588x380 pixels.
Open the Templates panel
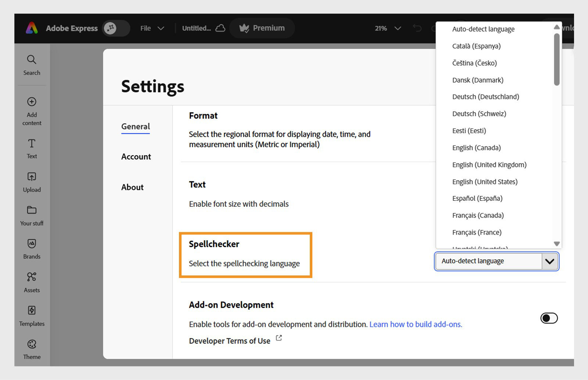coord(32,315)
